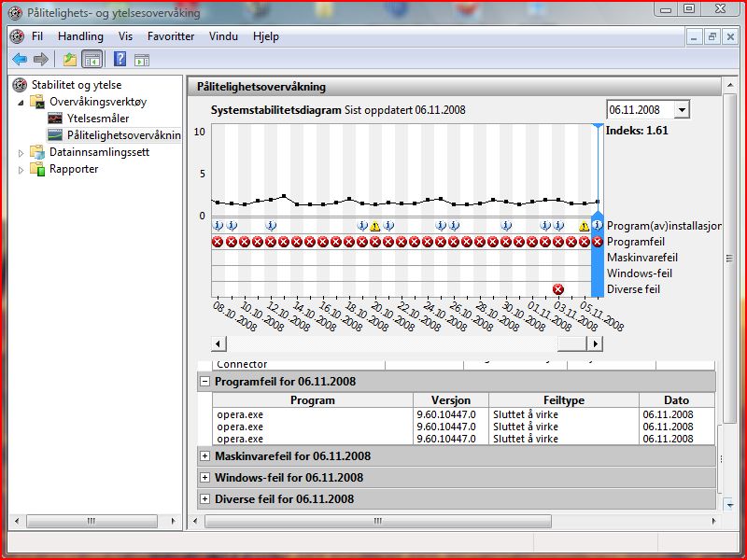Click the Feiltype column header
Screen dimensions: 747x560
[x=564, y=400]
